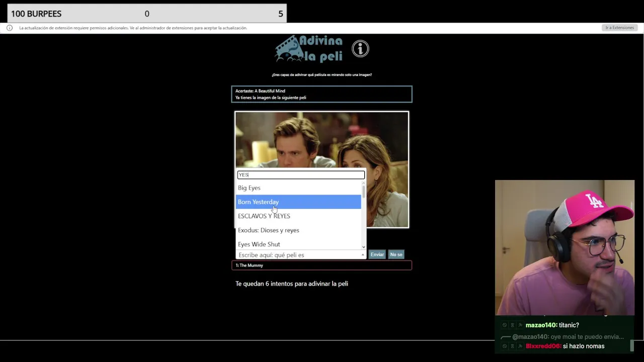Click Bixxredd06's 'si hazlo nomas' chat message
Screen dimensions: 644x362
565,346
